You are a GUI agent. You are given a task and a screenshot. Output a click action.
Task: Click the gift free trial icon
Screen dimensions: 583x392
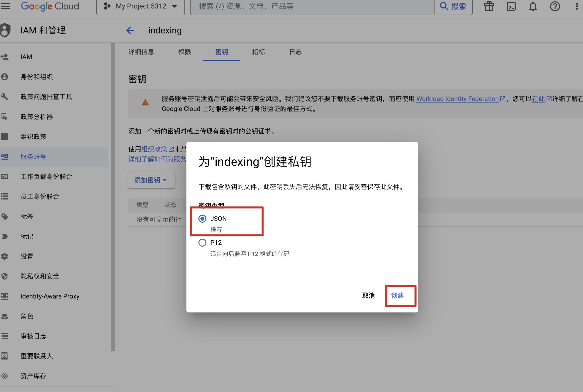point(489,6)
